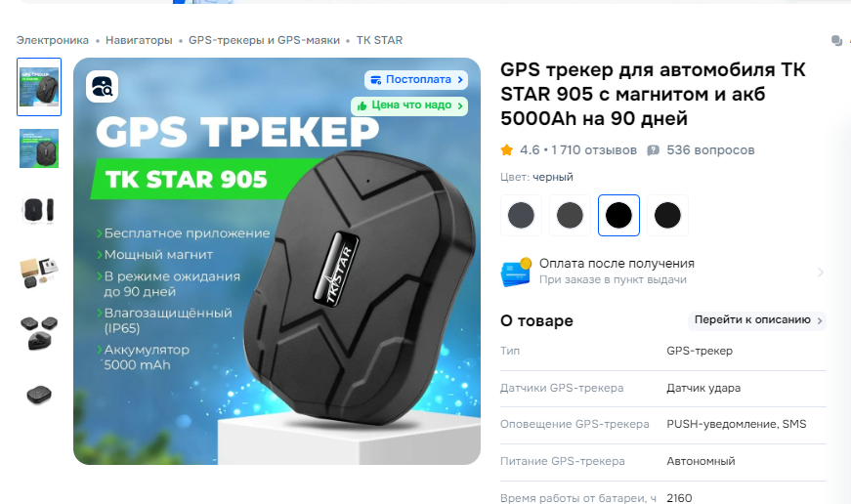Open the Цена что надо badge
The height and width of the screenshot is (504, 851).
pos(409,105)
